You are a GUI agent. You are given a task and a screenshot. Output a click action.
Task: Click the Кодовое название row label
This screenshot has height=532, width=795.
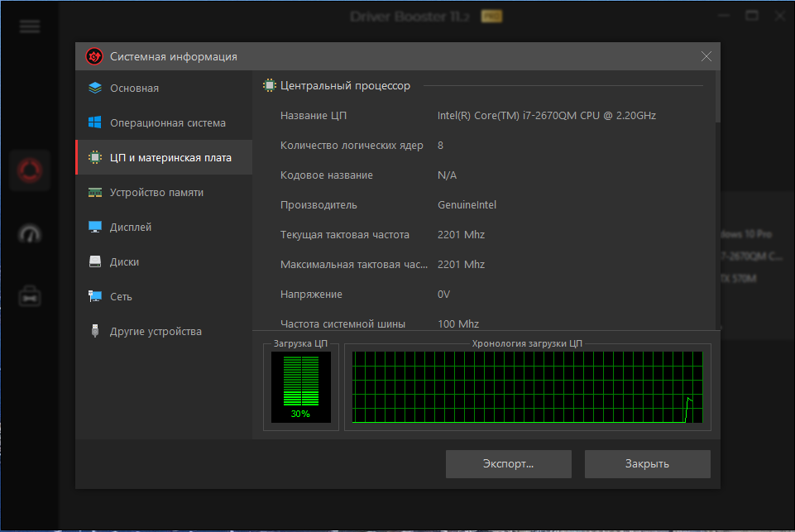tap(327, 175)
